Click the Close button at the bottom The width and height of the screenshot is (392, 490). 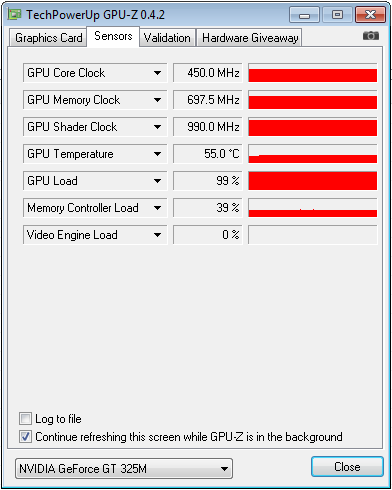point(347,467)
